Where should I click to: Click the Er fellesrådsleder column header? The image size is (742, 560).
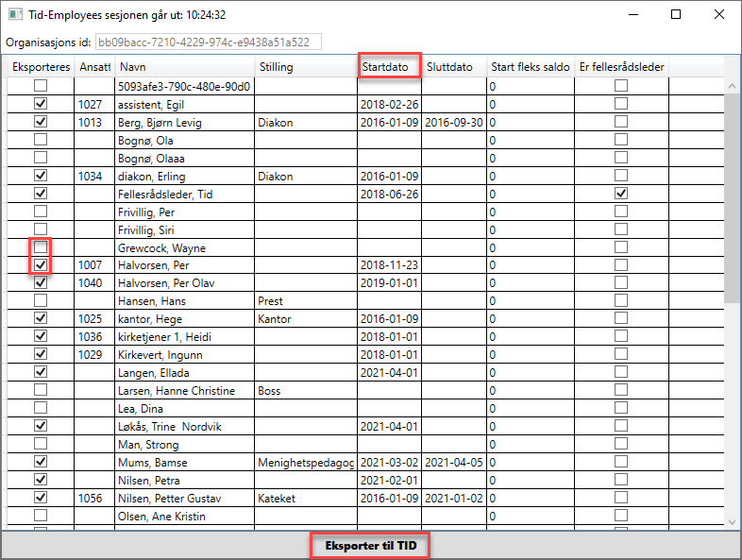(622, 67)
